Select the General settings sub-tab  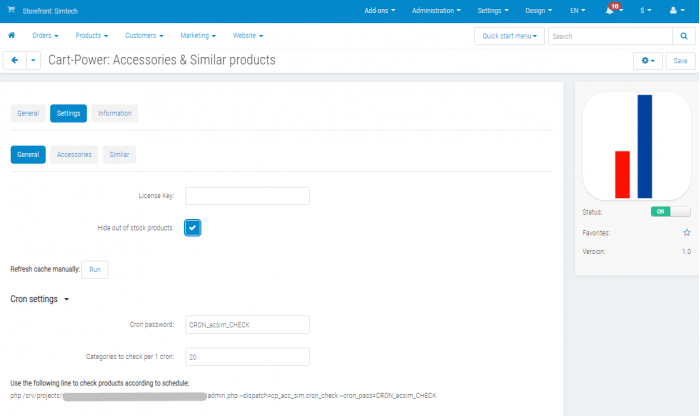[28, 154]
